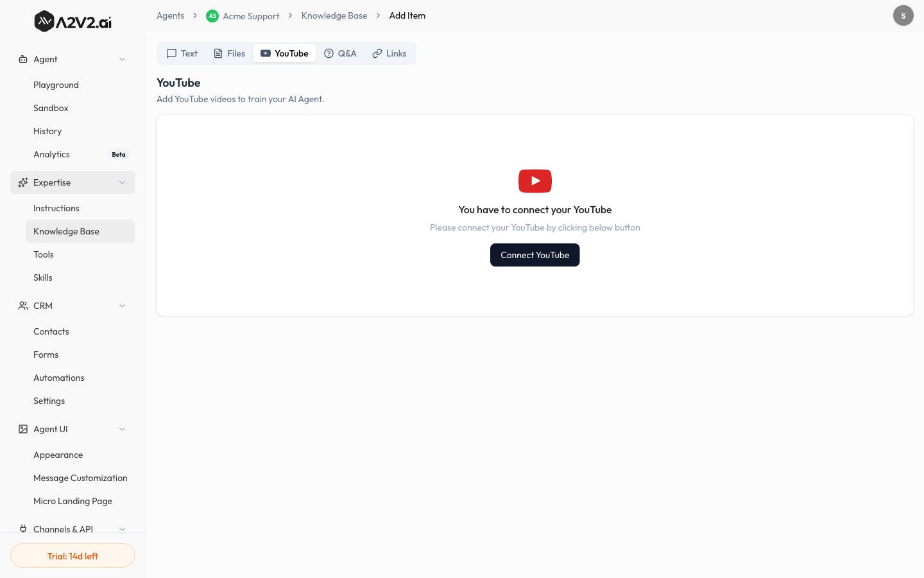Switch to the Q&A tab
The height and width of the screenshot is (578, 924).
tap(340, 53)
